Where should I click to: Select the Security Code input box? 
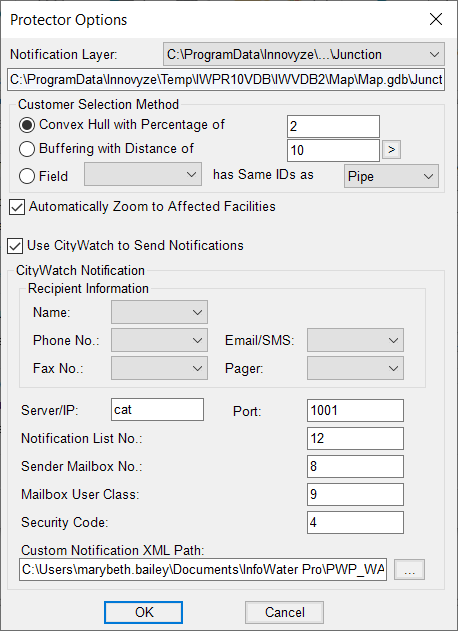(355, 522)
